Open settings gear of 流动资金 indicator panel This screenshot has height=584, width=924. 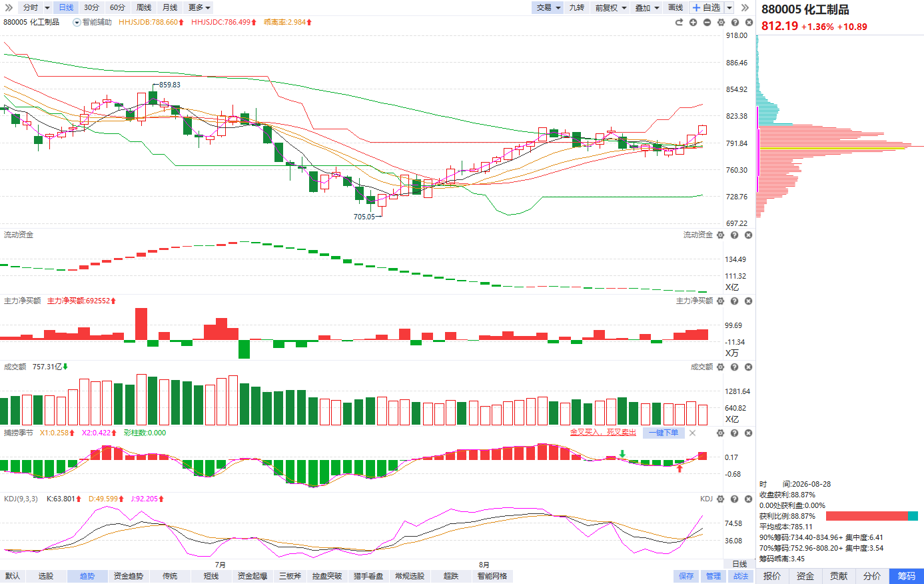(x=720, y=235)
